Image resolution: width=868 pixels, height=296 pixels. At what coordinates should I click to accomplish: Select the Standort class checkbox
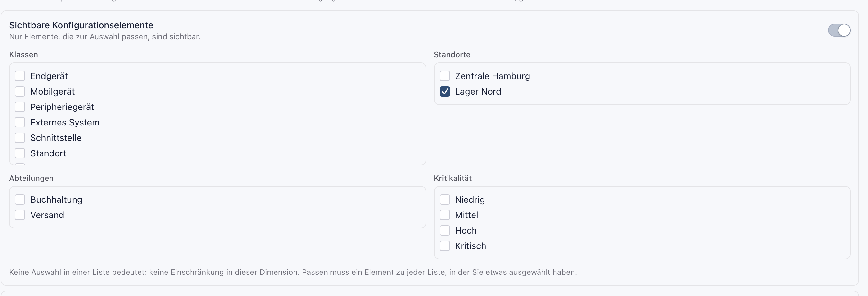(20, 153)
